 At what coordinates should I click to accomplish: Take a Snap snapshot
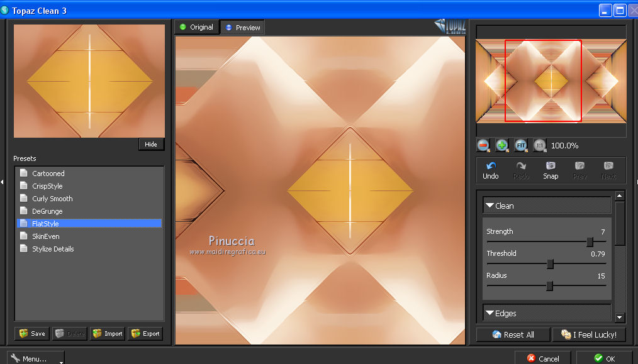(x=551, y=170)
